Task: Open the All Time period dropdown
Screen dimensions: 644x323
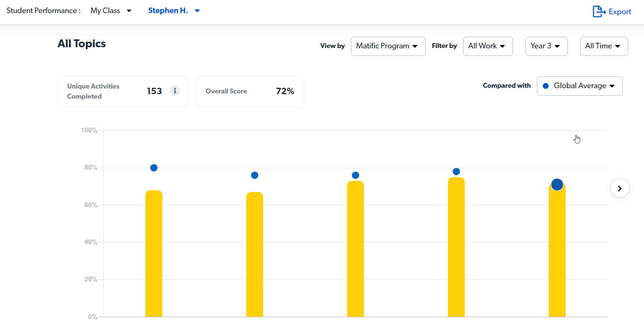Action: point(603,46)
